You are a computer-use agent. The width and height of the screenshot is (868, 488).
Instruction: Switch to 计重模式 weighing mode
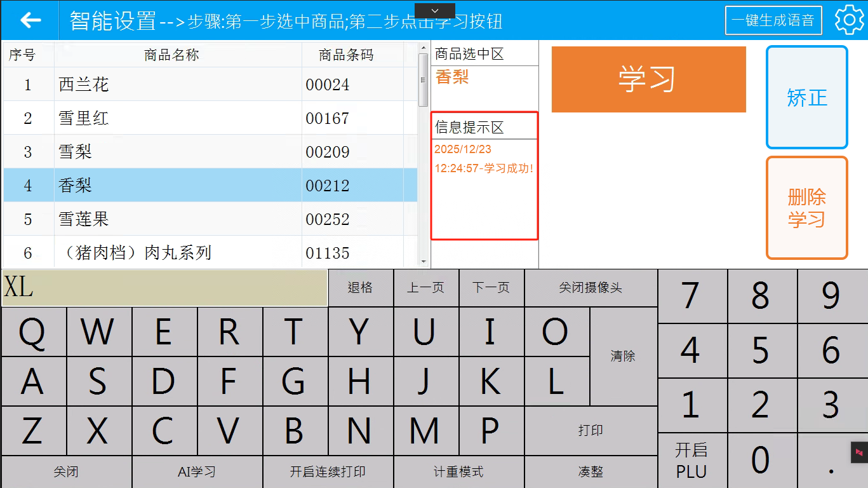(458, 472)
